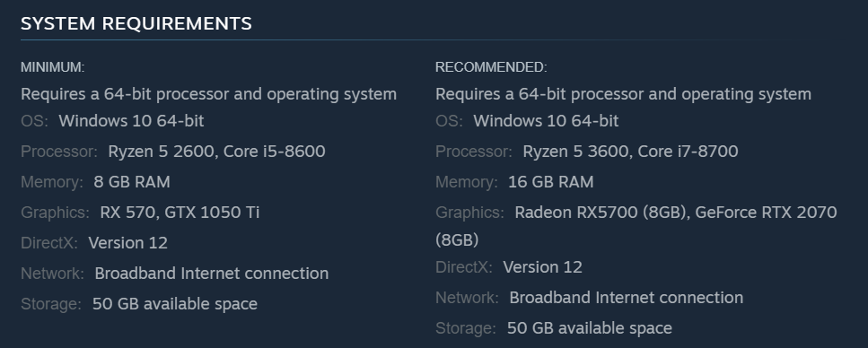The height and width of the screenshot is (348, 868).
Task: Select the MINIMUM label
Action: (53, 67)
